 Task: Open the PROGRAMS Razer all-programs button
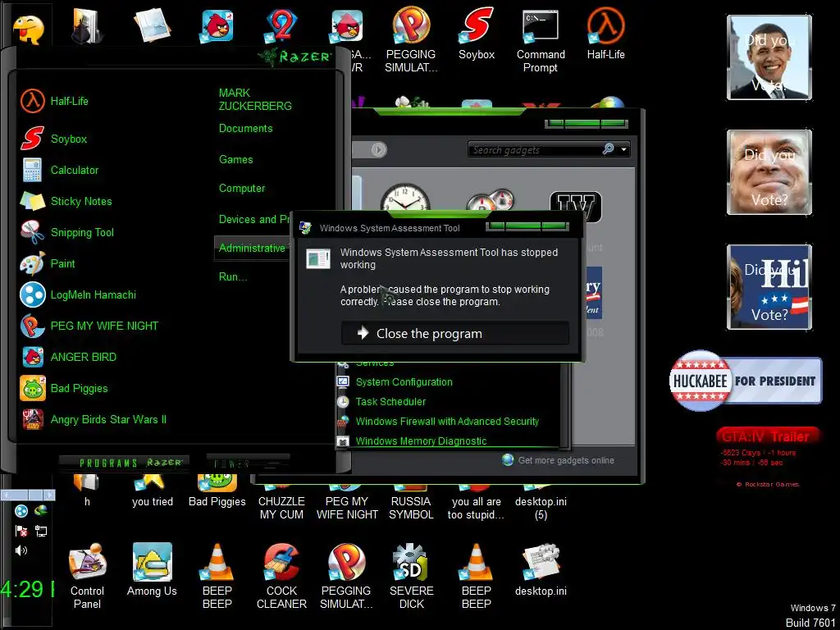pos(125,463)
